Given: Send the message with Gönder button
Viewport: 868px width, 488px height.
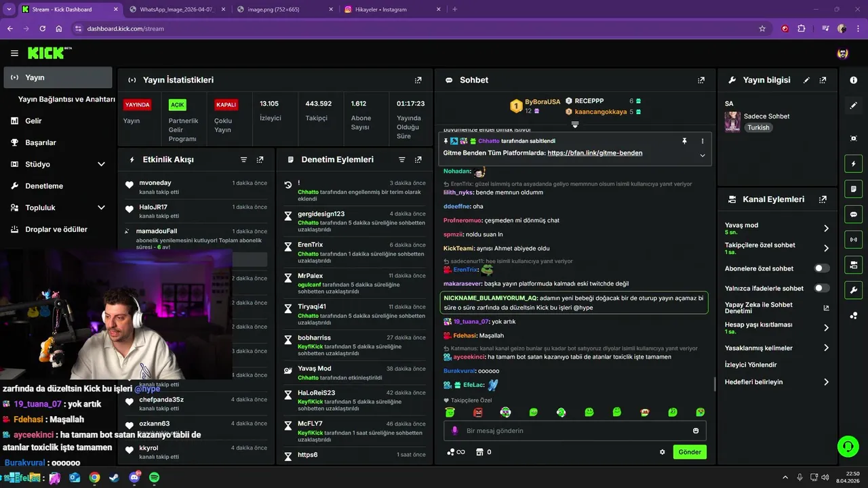Looking at the screenshot, I should point(690,452).
